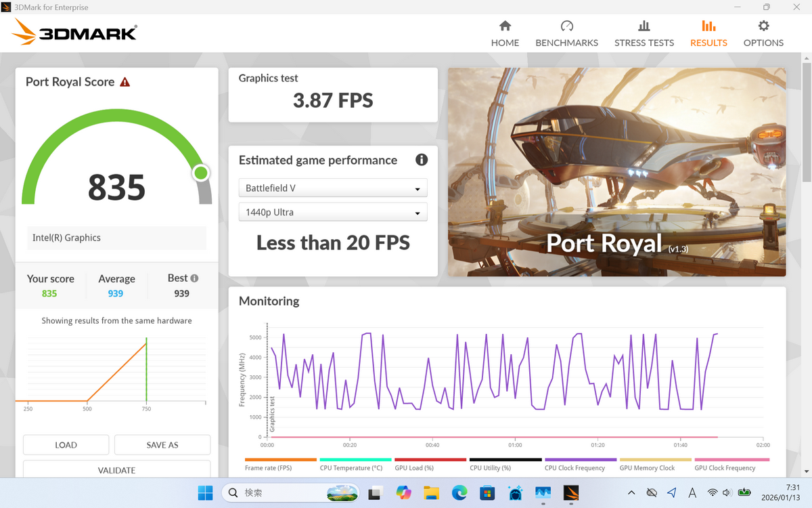Image resolution: width=812 pixels, height=508 pixels.
Task: Click the 3.87 FPS graphics test value
Action: click(x=333, y=101)
